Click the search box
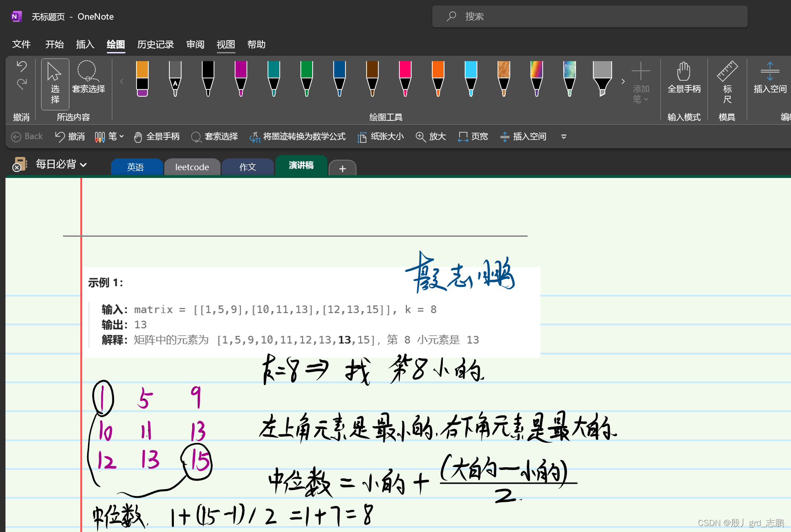This screenshot has width=791, height=532. (x=590, y=16)
